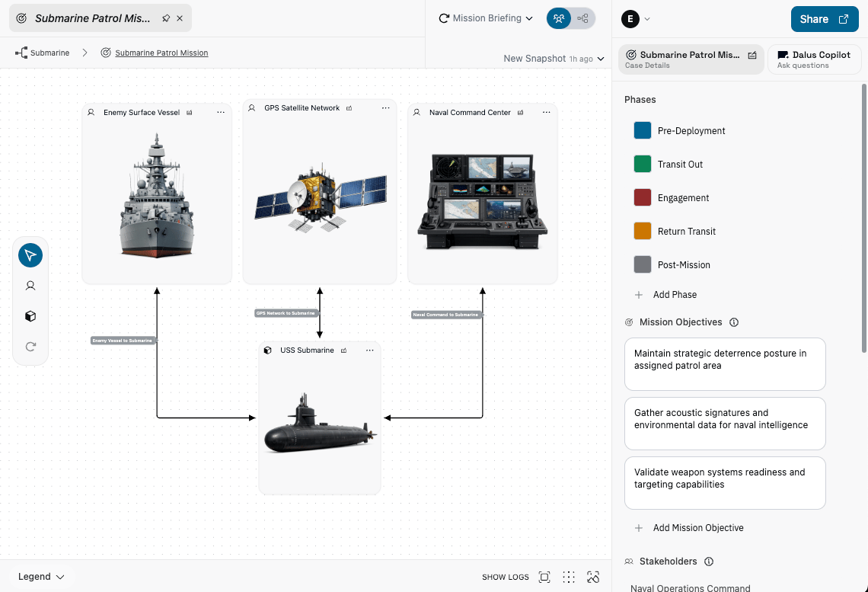Select the pointer cursor tool
Image resolution: width=868 pixels, height=592 pixels.
pos(30,255)
